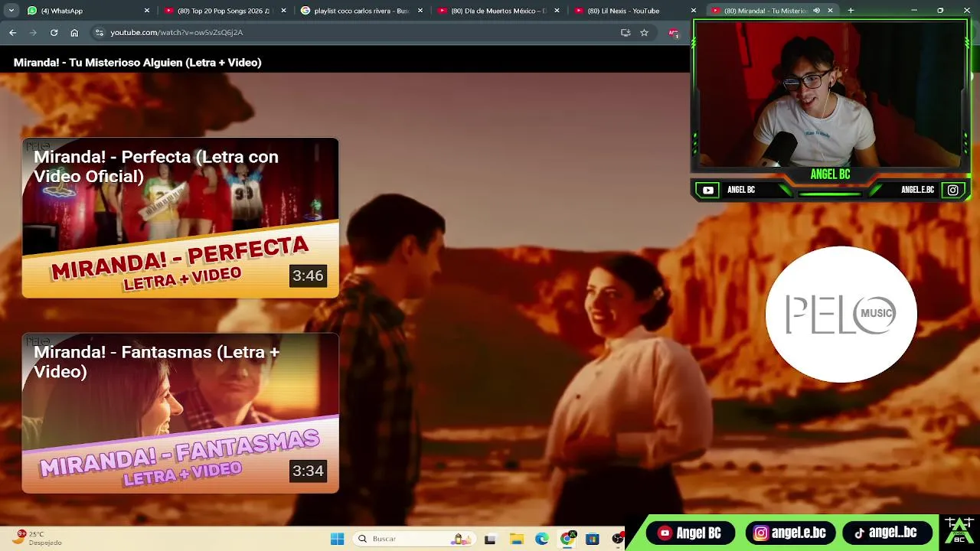Restore down the Chrome window

click(940, 10)
